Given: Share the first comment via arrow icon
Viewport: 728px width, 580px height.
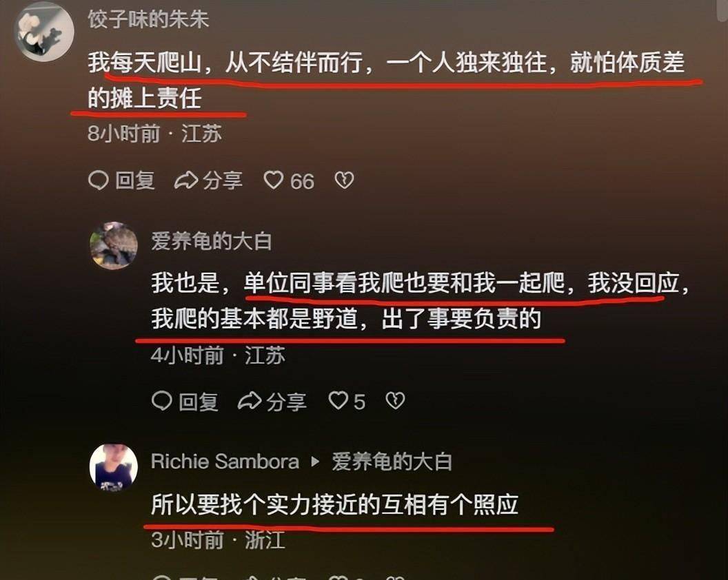Looking at the screenshot, I should [x=185, y=180].
